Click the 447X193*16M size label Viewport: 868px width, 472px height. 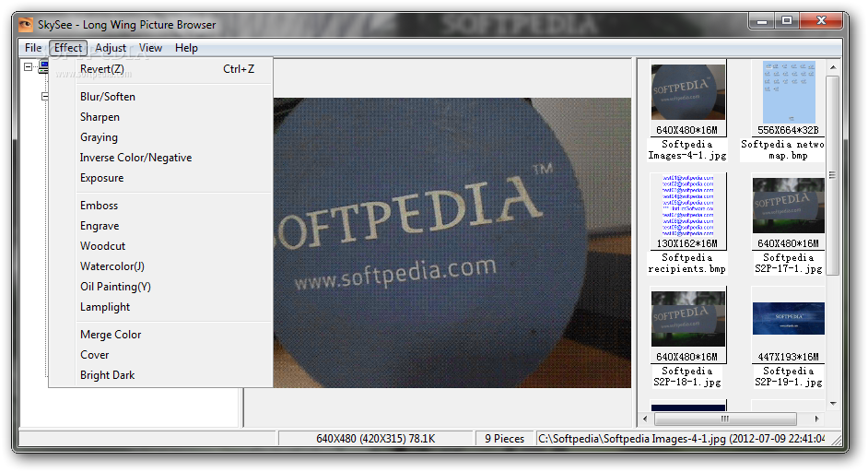pyautogui.click(x=788, y=358)
